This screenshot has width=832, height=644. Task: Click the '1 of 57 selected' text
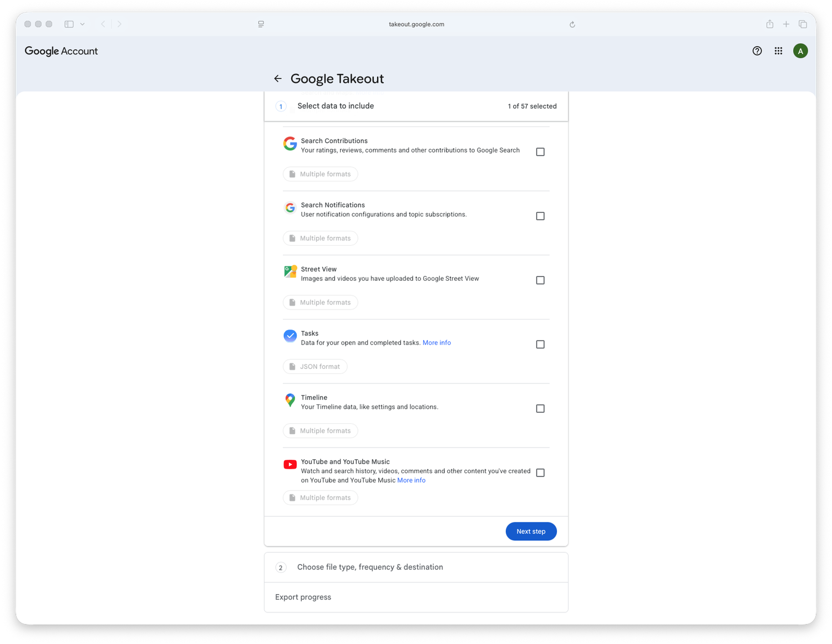point(532,107)
